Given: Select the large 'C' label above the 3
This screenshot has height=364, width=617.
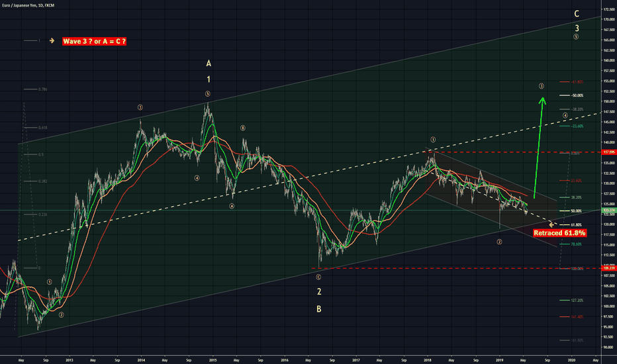Looking at the screenshot, I should (577, 14).
